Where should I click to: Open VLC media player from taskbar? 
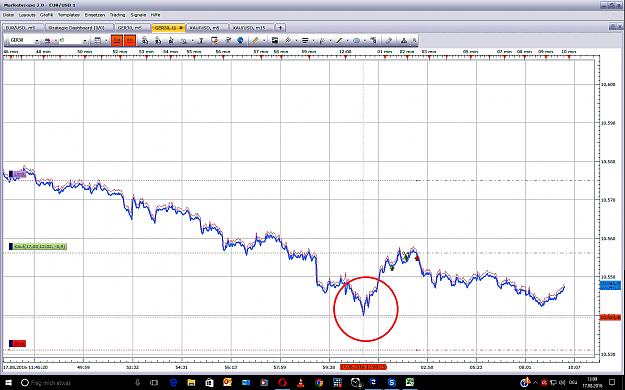coord(301,382)
